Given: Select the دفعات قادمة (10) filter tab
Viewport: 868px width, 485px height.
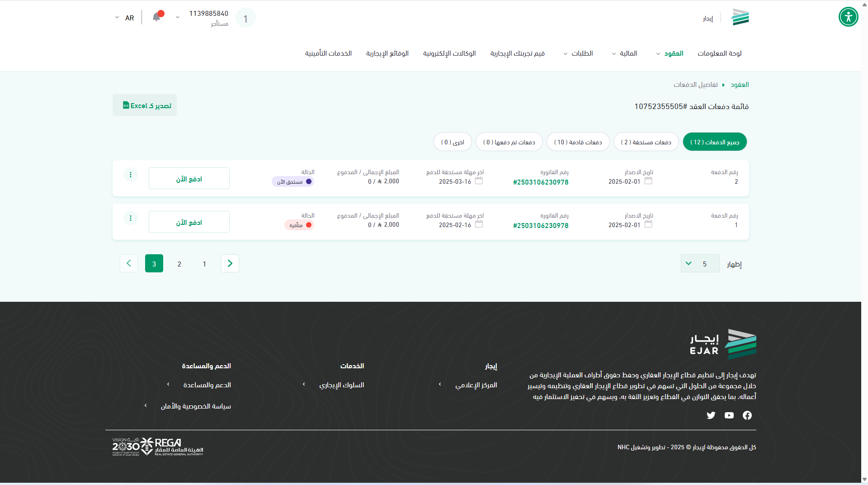Looking at the screenshot, I should pos(578,142).
